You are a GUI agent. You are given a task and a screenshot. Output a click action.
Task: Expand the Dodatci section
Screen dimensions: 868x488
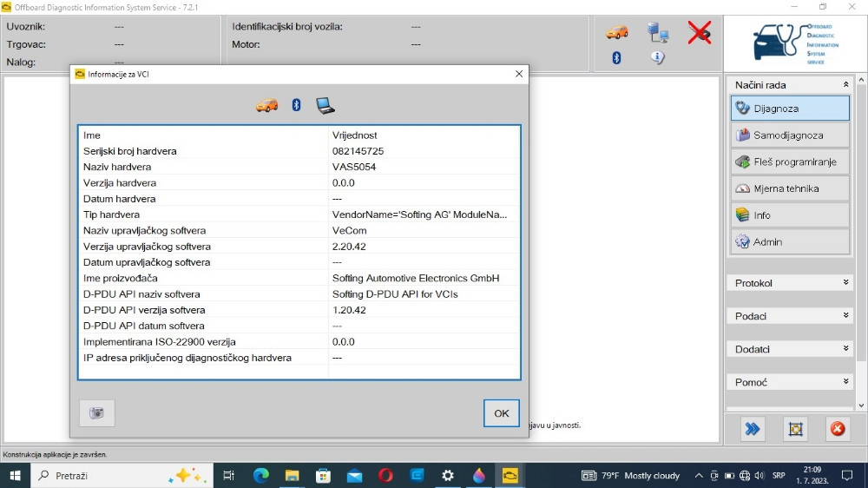coord(790,349)
